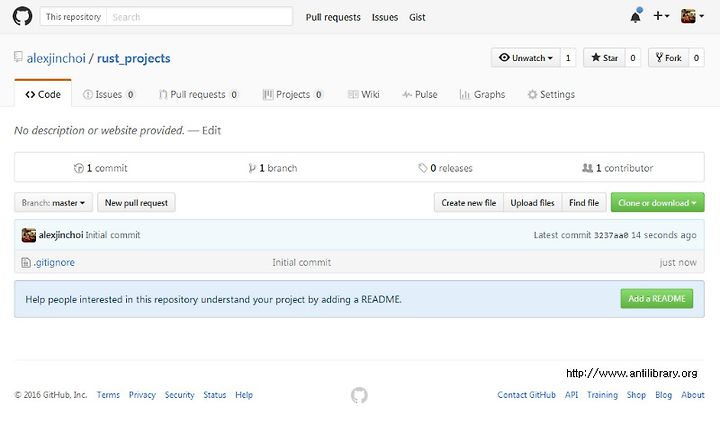The image size is (720, 423).
Task: Open Terms footer link
Action: (108, 395)
